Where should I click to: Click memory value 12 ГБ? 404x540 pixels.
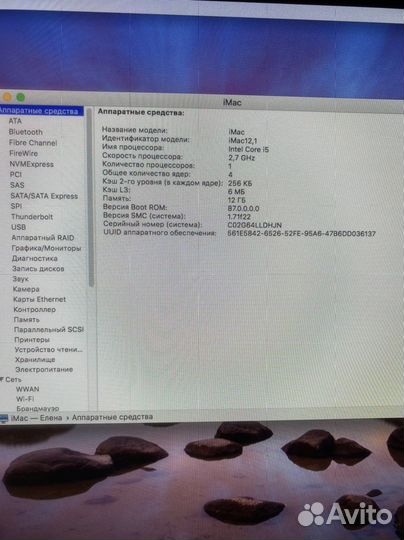pyautogui.click(x=237, y=200)
